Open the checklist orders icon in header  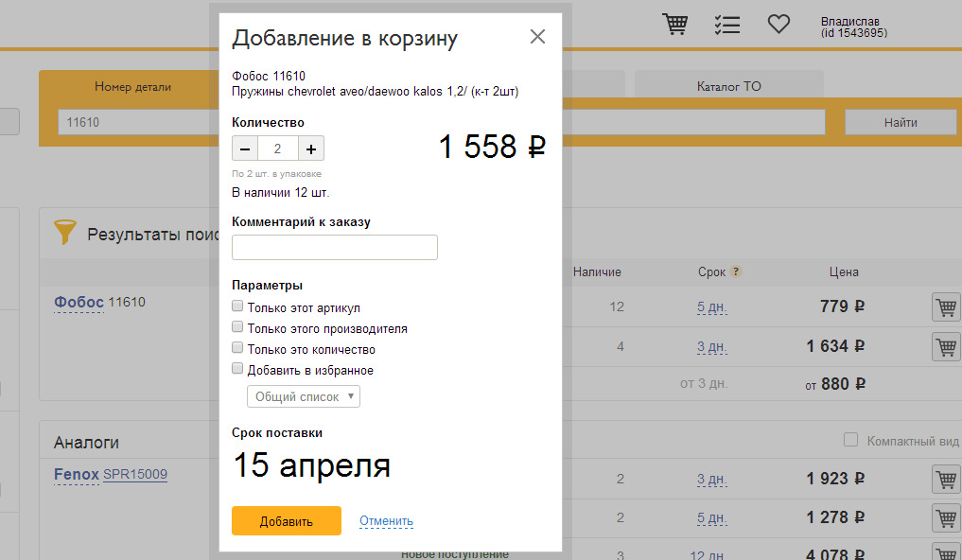[726, 25]
